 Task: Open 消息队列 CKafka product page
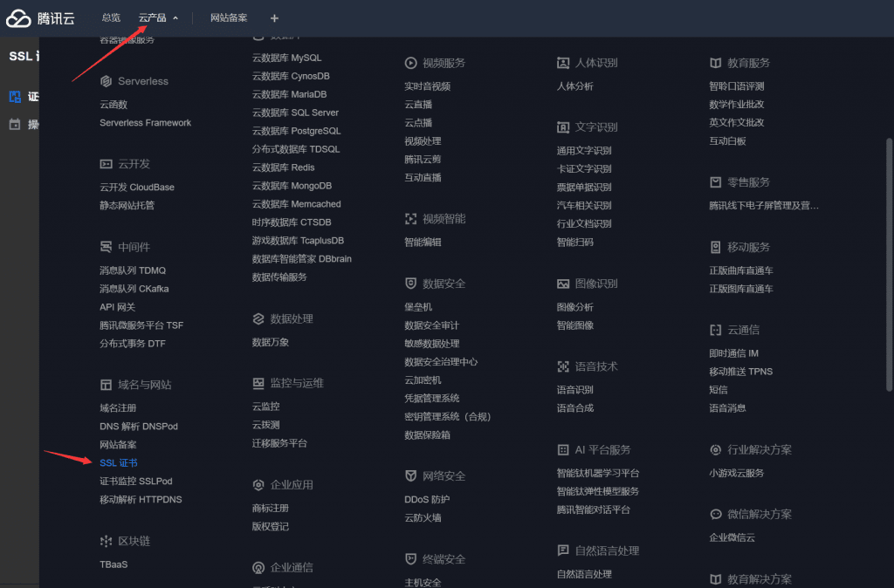pyautogui.click(x=134, y=288)
